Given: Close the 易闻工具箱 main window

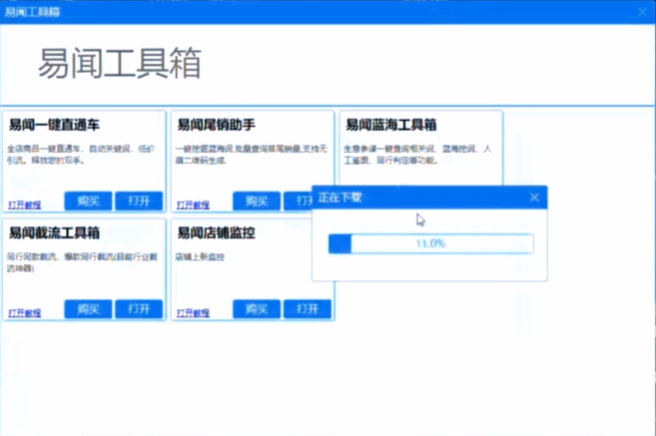Looking at the screenshot, I should point(643,12).
